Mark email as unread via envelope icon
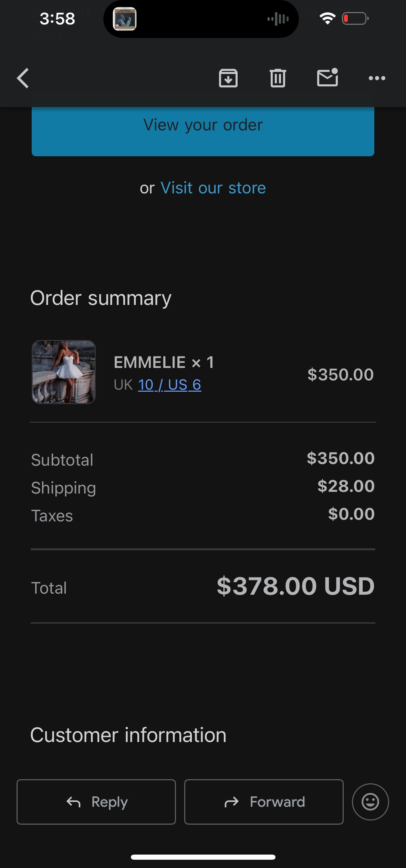The height and width of the screenshot is (868, 406). coord(327,78)
